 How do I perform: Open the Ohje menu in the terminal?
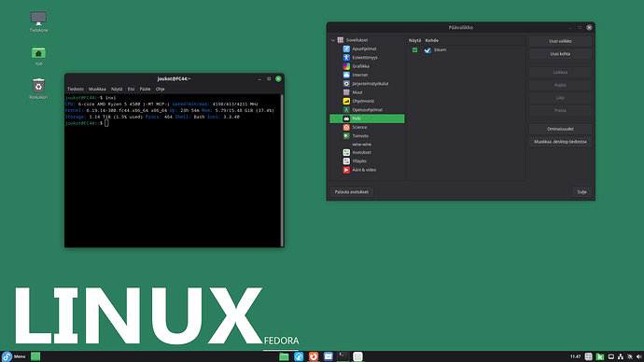pos(161,89)
